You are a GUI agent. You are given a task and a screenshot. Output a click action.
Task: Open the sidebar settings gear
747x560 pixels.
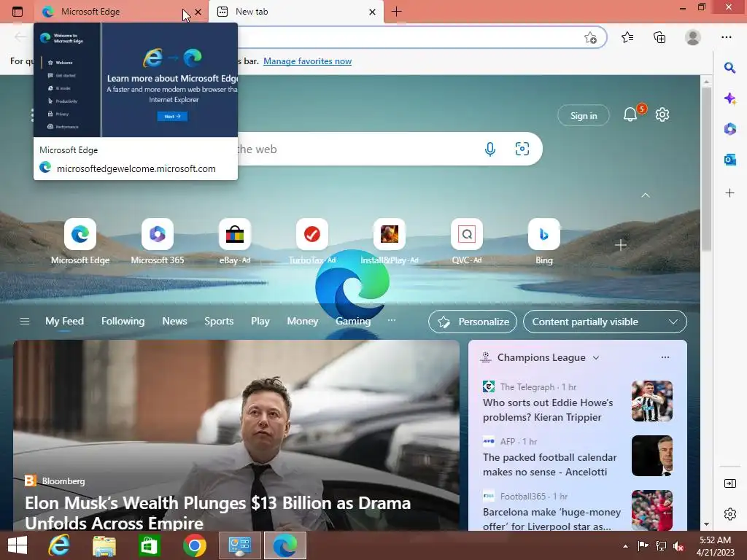click(729, 514)
